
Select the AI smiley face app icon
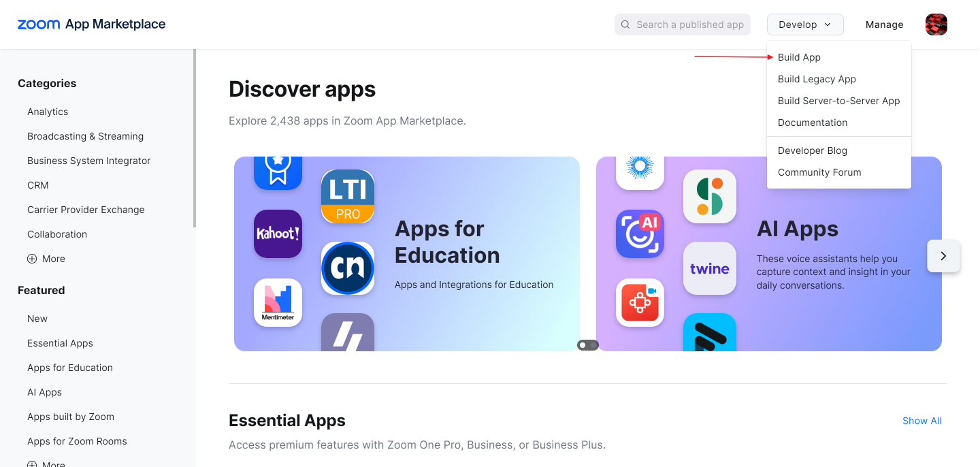tap(640, 233)
